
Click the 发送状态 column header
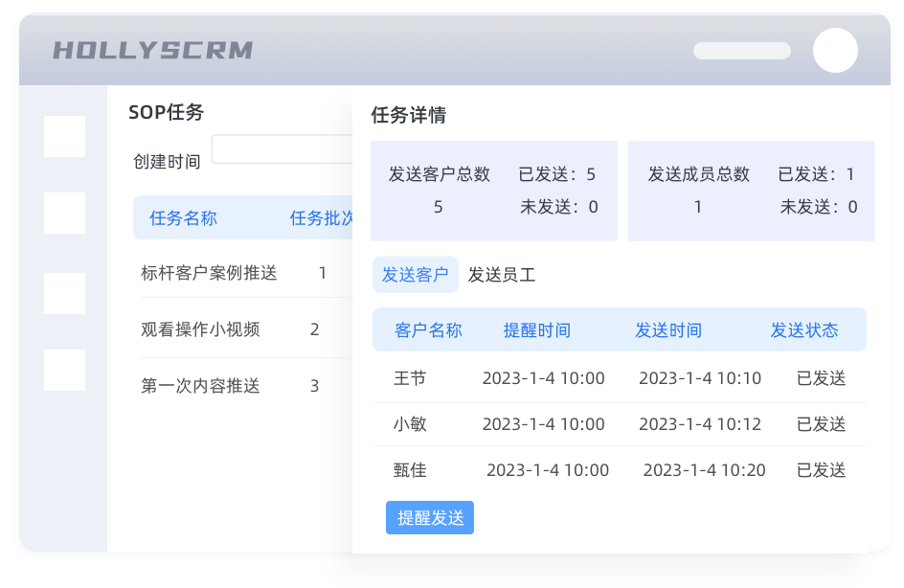pos(803,330)
